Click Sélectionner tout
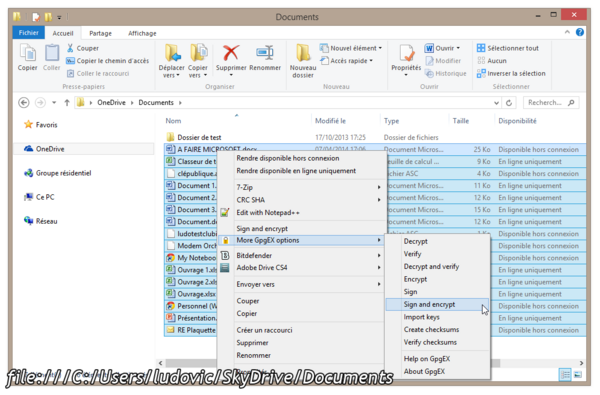 click(x=508, y=48)
